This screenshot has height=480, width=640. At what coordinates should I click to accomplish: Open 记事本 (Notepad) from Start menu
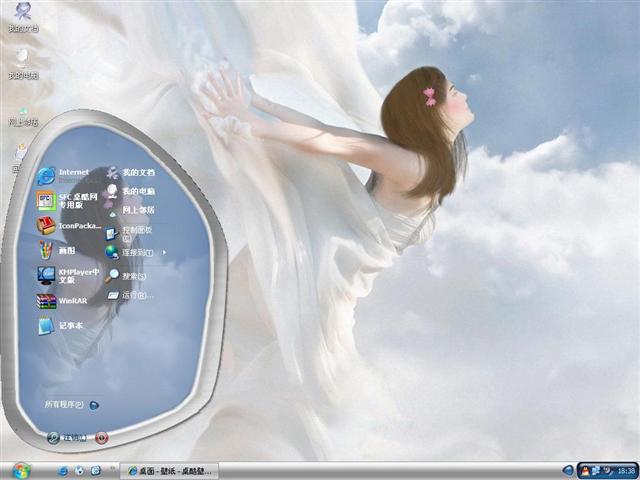pyautogui.click(x=60, y=326)
